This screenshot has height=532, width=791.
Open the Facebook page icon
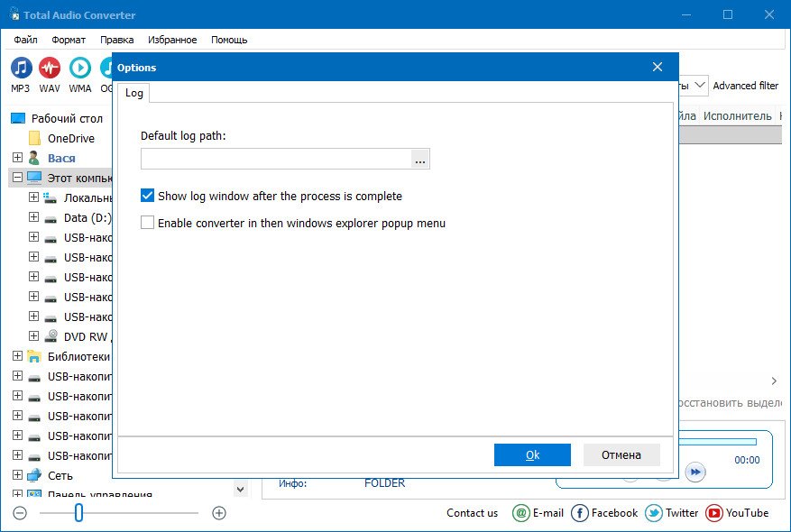(580, 513)
